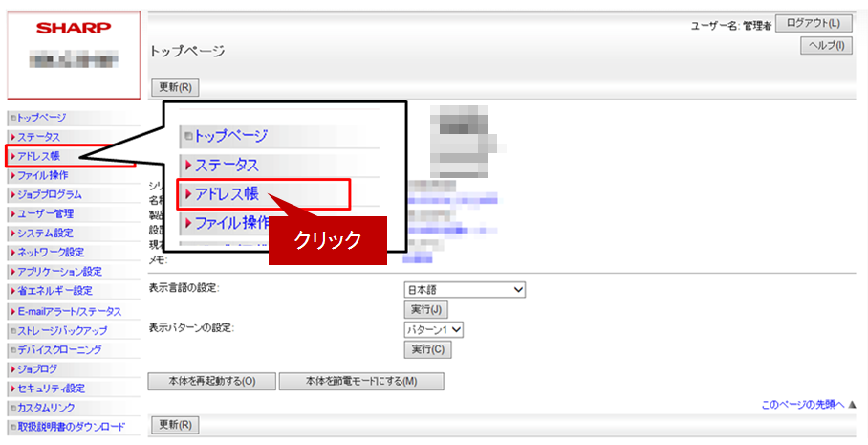
Task: Click the 本体を再起動する(O) button
Action: tap(211, 381)
